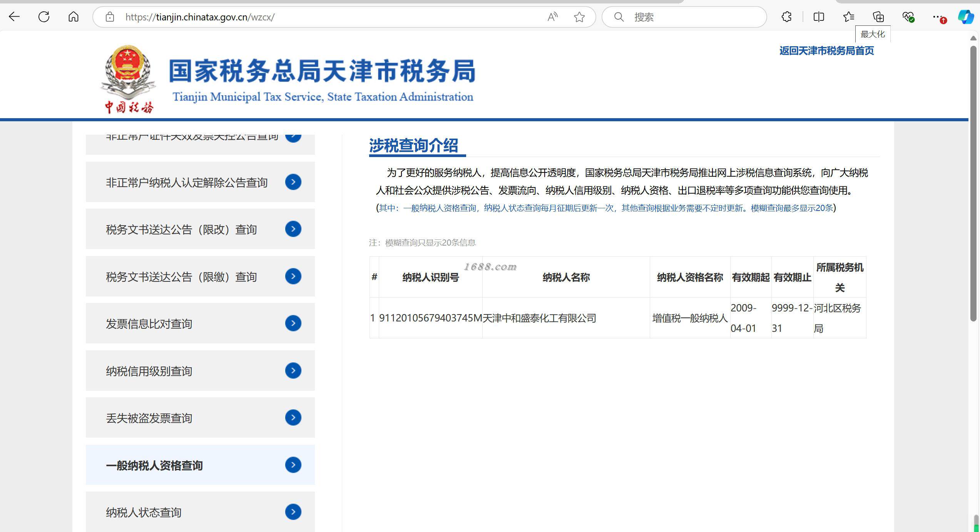The image size is (980, 532).
Task: Go to browser home page
Action: pyautogui.click(x=73, y=17)
